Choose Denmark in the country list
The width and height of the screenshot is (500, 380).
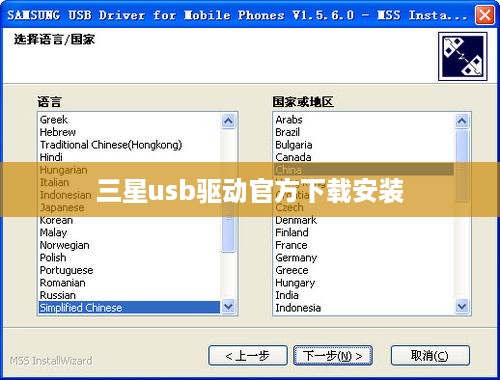point(364,220)
